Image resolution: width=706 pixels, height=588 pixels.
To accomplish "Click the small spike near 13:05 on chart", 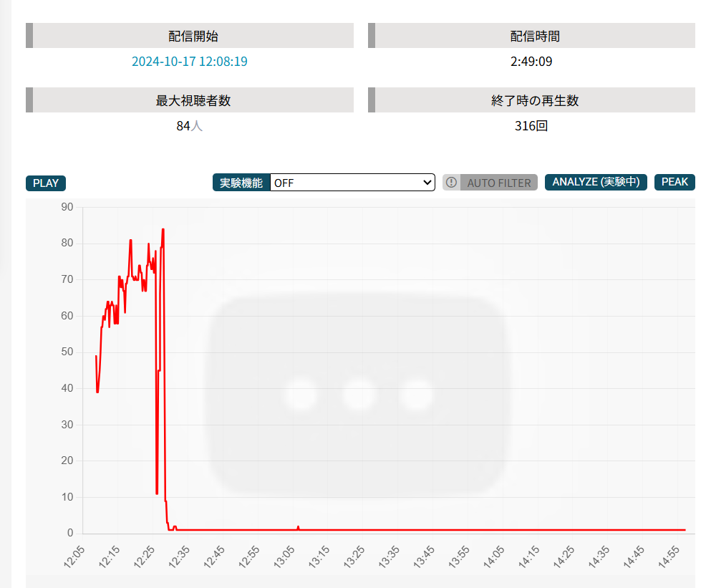I will [298, 527].
